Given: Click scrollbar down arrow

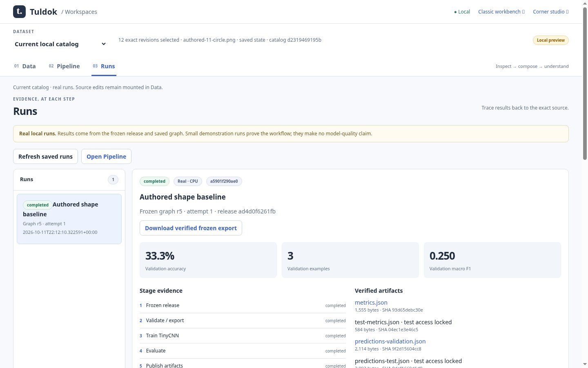Looking at the screenshot, I should [585, 364].
